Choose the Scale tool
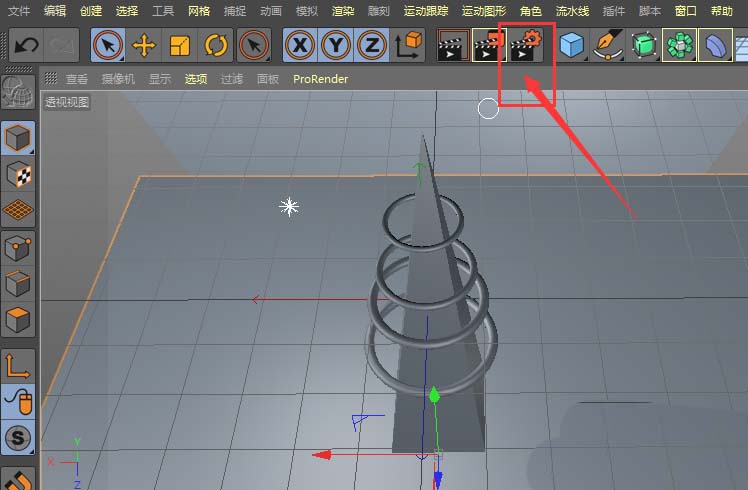Image resolution: width=748 pixels, height=490 pixels. [x=180, y=45]
